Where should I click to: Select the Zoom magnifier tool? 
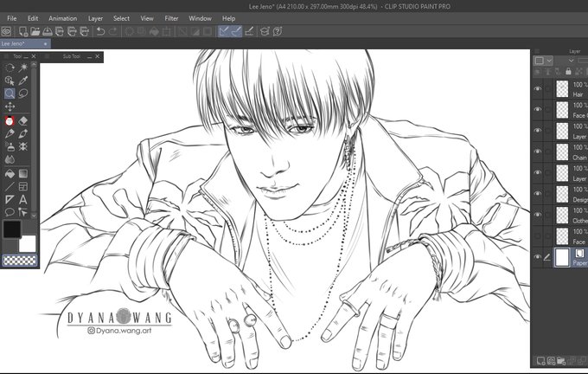10,93
